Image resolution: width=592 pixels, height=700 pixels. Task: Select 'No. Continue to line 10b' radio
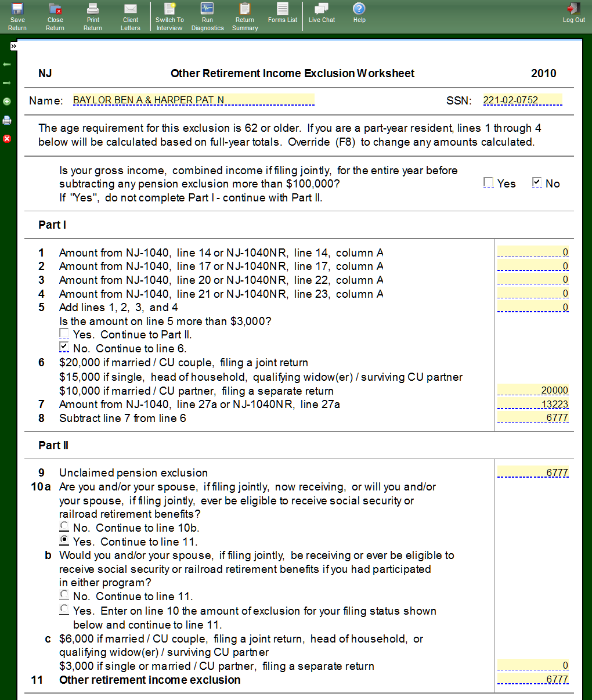coord(64,526)
